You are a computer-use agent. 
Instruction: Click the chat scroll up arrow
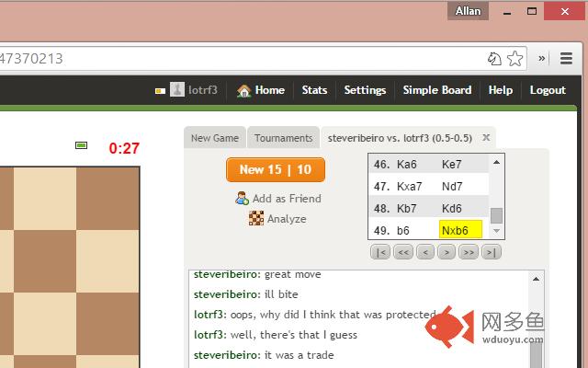coord(536,279)
